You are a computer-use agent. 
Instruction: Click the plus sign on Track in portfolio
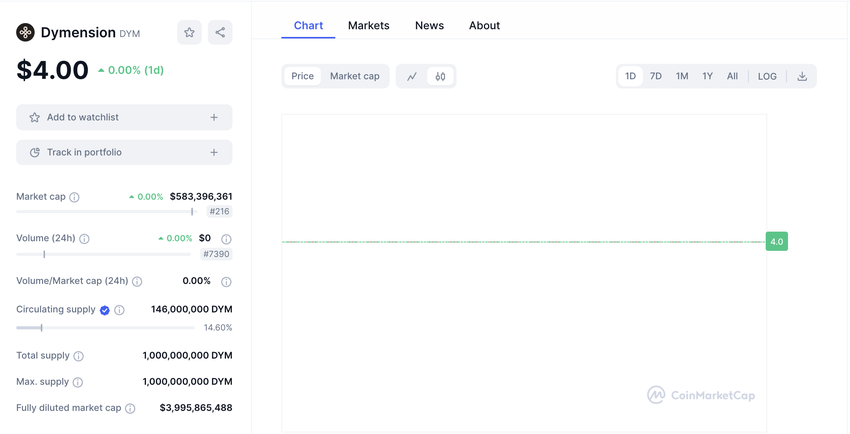point(214,152)
